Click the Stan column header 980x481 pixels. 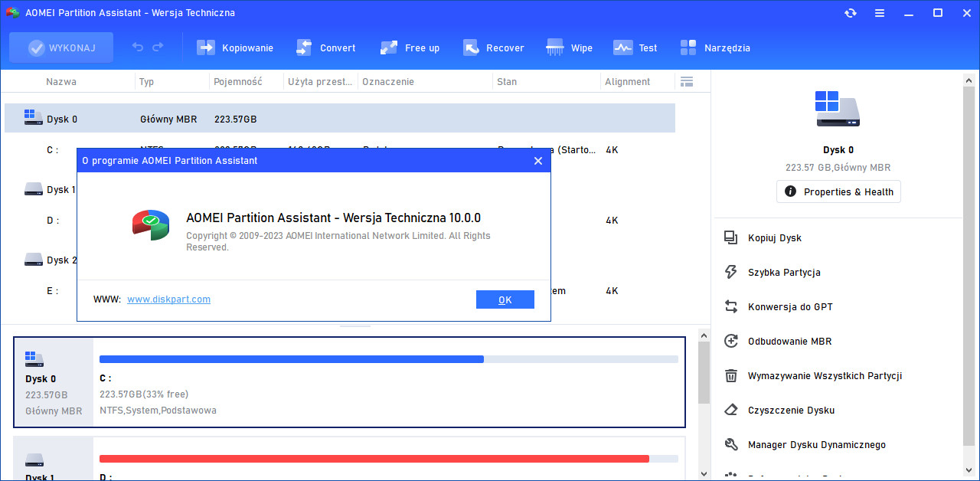pyautogui.click(x=507, y=81)
